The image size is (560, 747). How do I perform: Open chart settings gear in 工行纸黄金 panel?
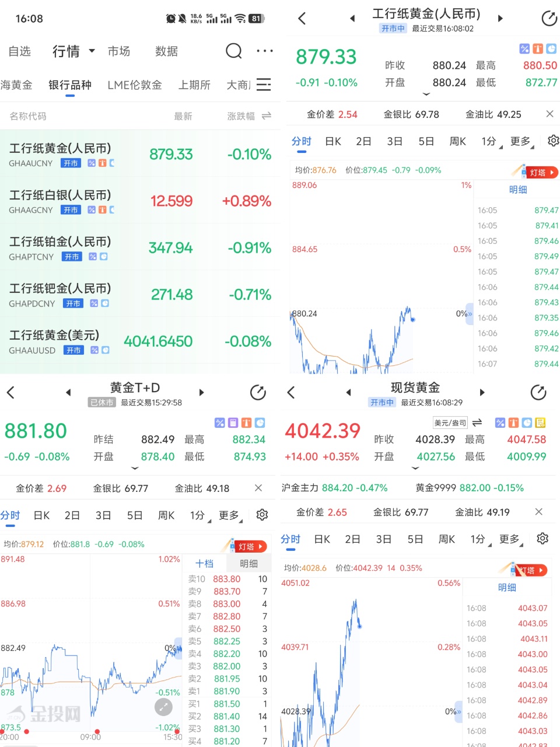pyautogui.click(x=553, y=141)
